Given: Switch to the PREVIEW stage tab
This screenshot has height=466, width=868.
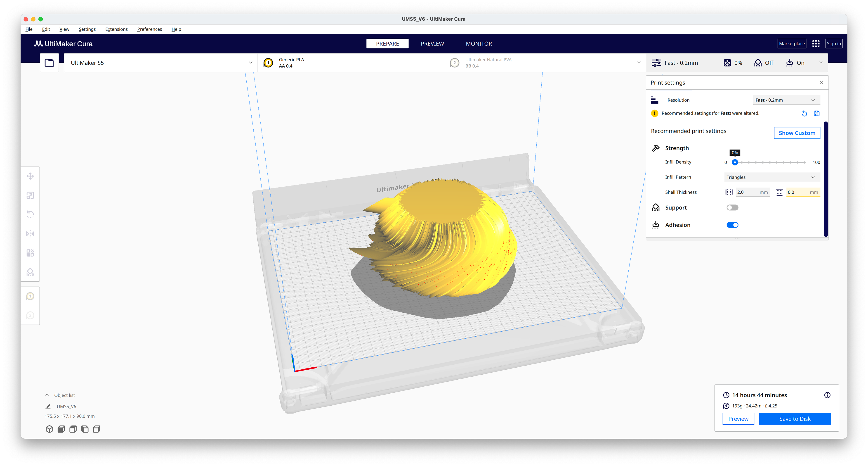Looking at the screenshot, I should click(432, 44).
